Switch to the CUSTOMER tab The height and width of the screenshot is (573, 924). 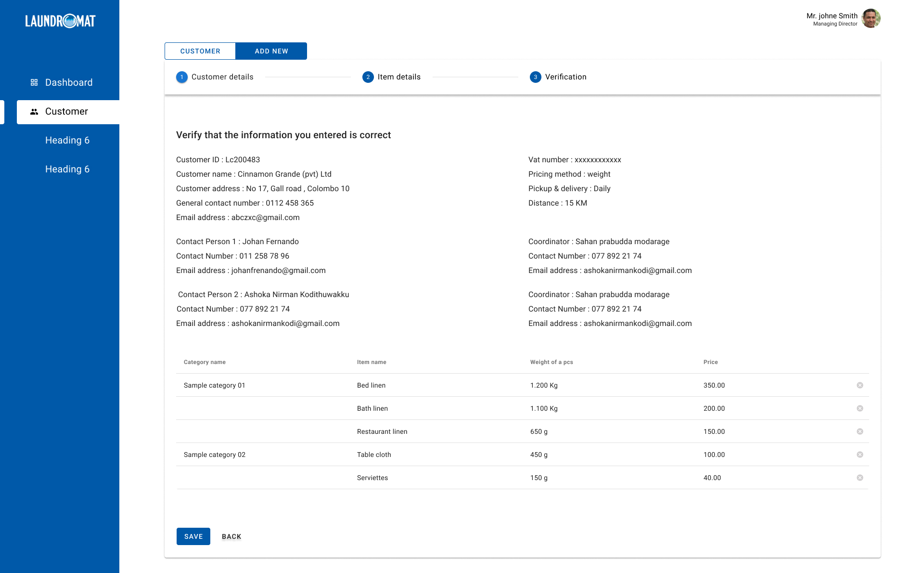[200, 51]
